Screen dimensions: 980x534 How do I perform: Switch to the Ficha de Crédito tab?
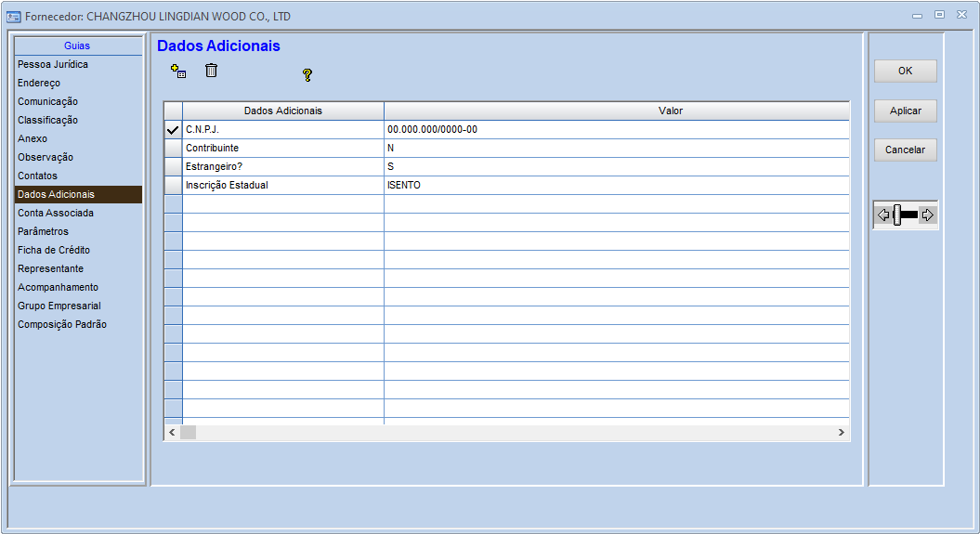click(54, 251)
